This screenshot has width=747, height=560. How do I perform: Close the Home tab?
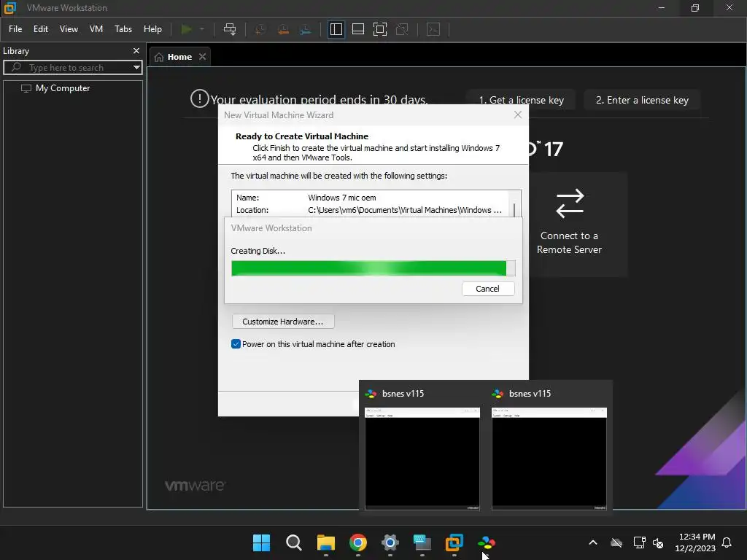point(203,57)
